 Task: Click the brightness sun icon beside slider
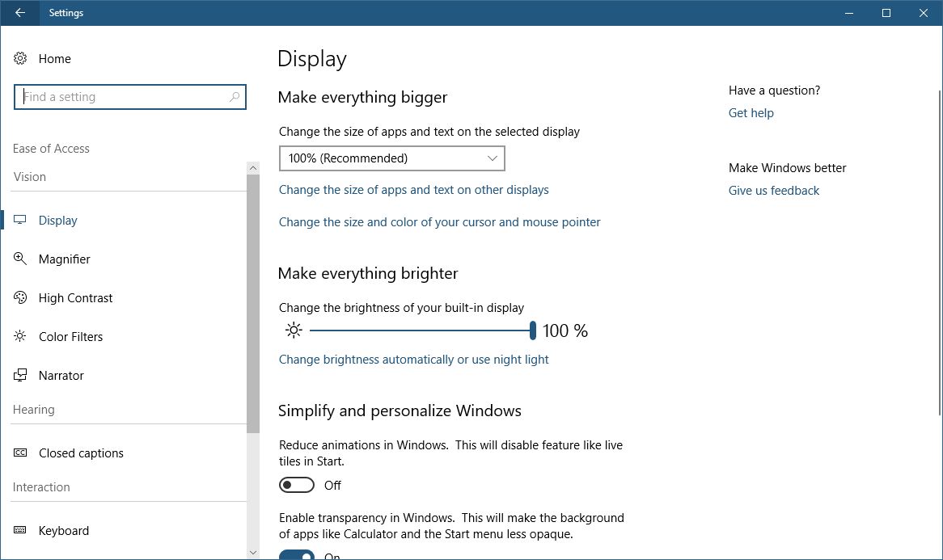click(x=294, y=330)
